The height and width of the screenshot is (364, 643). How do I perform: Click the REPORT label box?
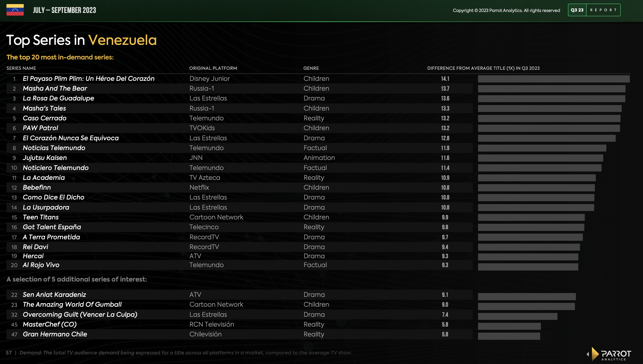coord(603,10)
